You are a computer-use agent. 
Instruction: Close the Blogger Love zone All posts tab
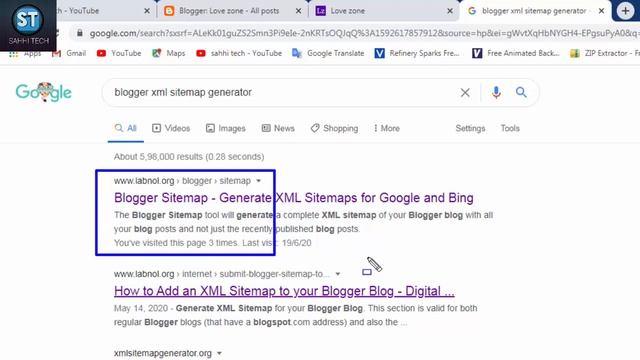click(x=298, y=11)
